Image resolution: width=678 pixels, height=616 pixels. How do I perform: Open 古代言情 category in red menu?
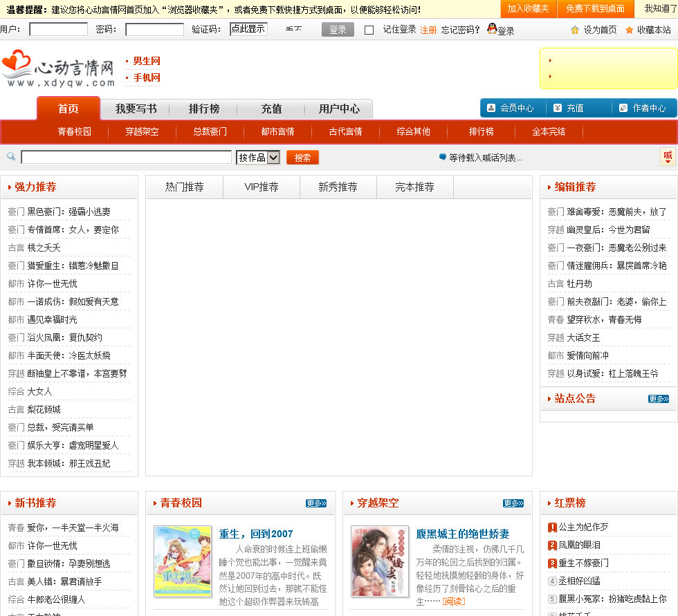point(345,132)
